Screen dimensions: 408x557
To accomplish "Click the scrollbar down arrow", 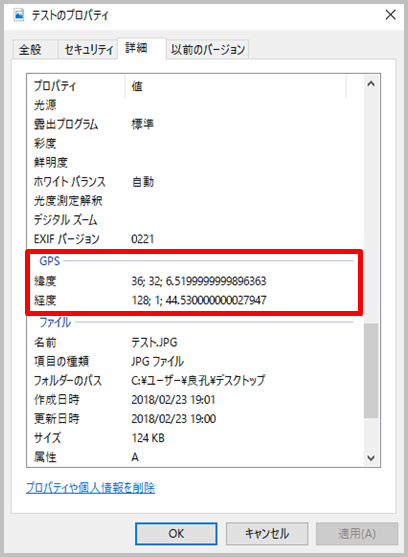I will [371, 458].
